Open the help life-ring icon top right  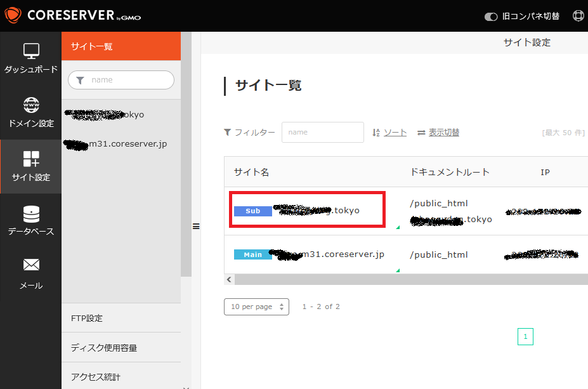point(577,15)
